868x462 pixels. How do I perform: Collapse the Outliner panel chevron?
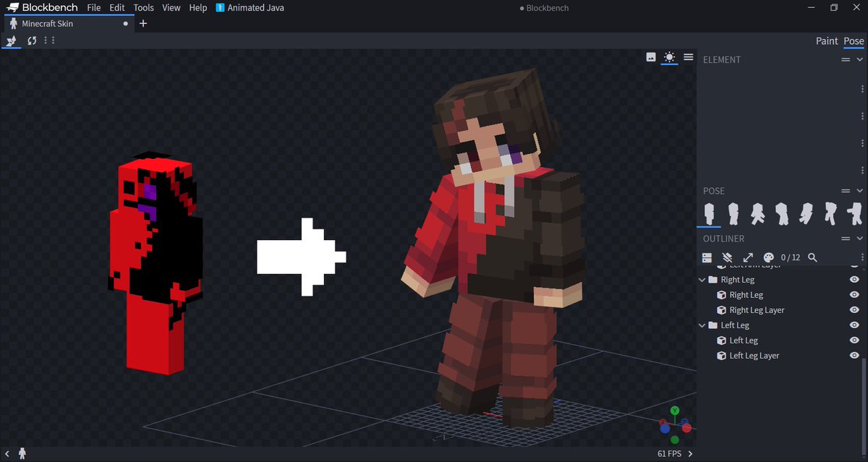pos(860,239)
